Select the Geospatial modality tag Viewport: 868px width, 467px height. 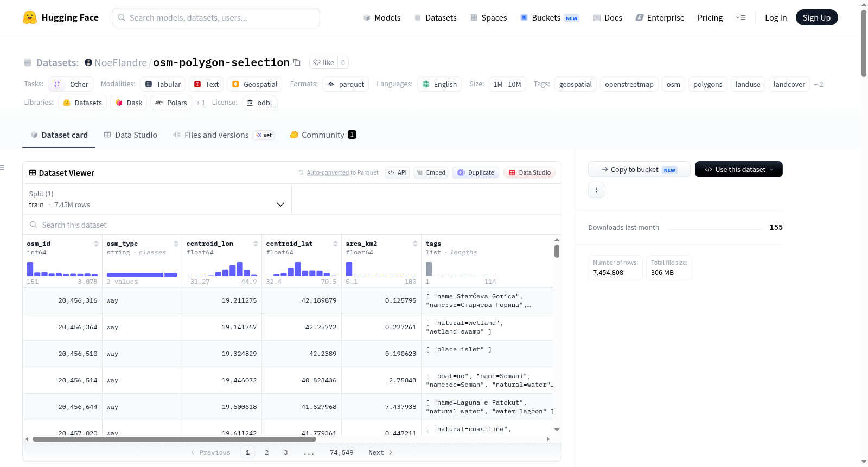click(254, 84)
